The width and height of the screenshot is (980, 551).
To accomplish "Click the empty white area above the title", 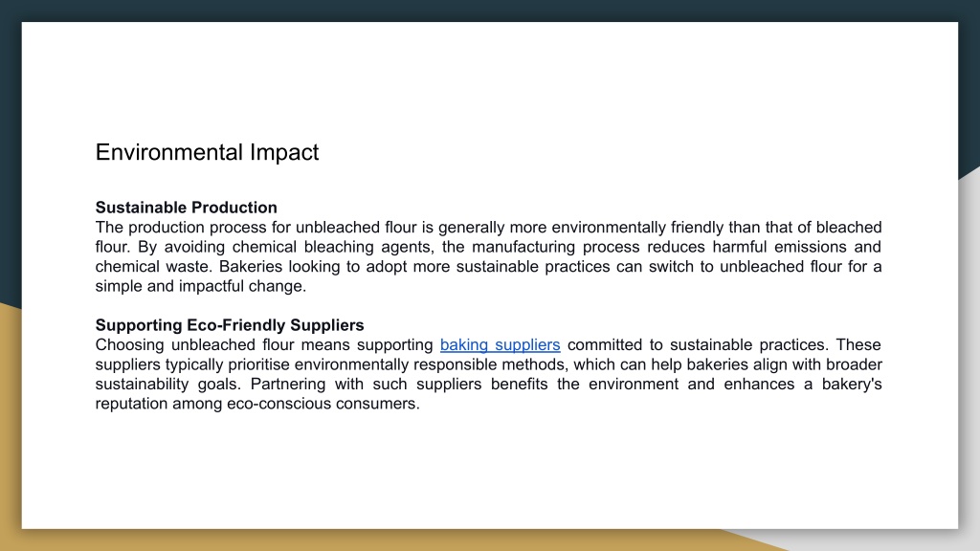I will pyautogui.click(x=490, y=81).
